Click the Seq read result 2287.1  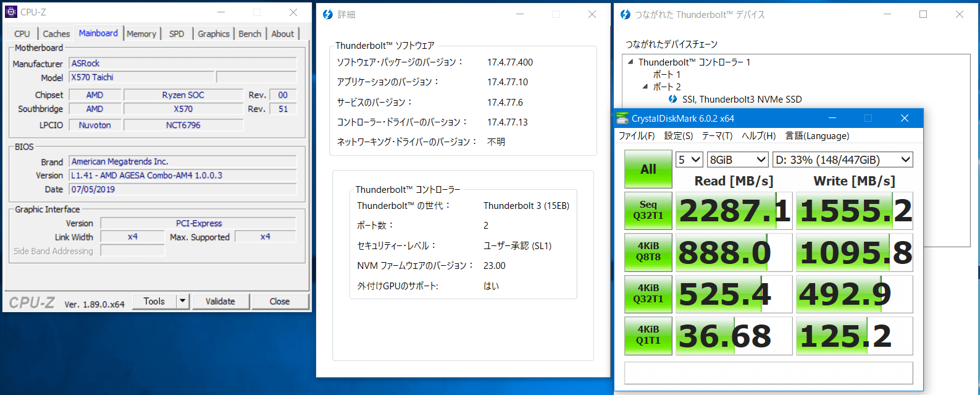pos(734,211)
